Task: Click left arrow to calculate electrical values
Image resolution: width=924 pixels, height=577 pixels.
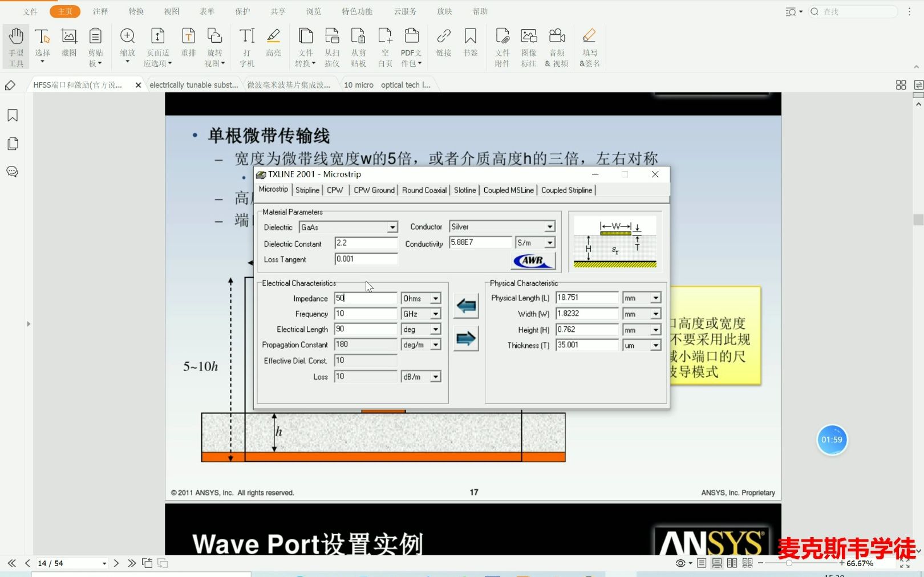Action: click(x=466, y=306)
